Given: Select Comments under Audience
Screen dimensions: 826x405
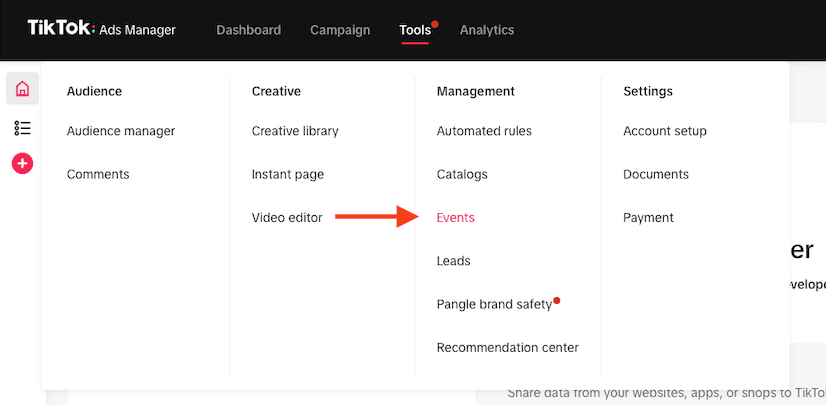Looking at the screenshot, I should click(x=98, y=174).
